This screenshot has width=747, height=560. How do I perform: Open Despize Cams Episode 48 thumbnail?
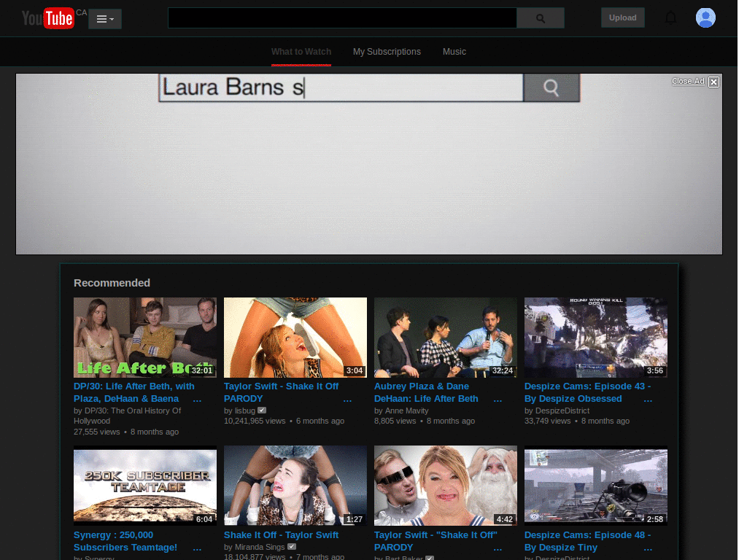coord(595,486)
